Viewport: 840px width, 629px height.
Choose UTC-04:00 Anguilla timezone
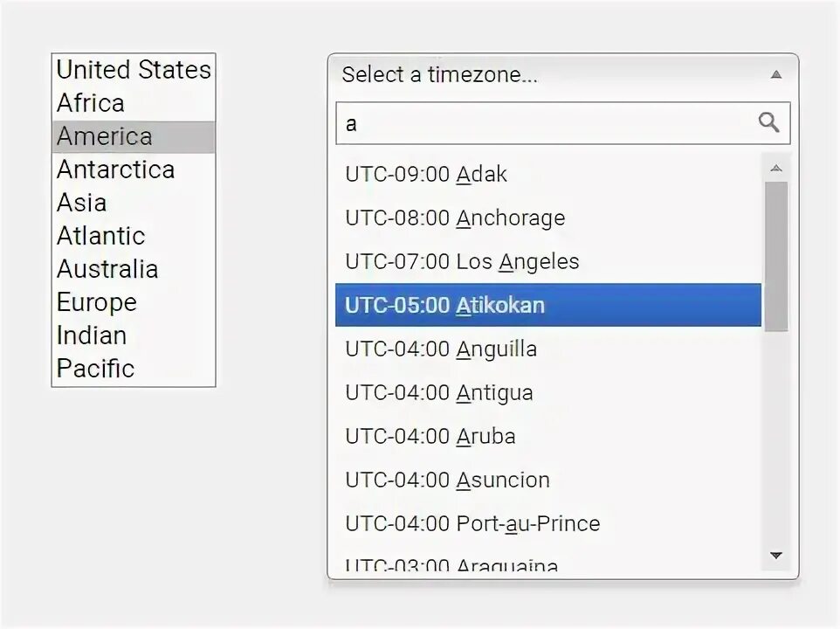[441, 349]
